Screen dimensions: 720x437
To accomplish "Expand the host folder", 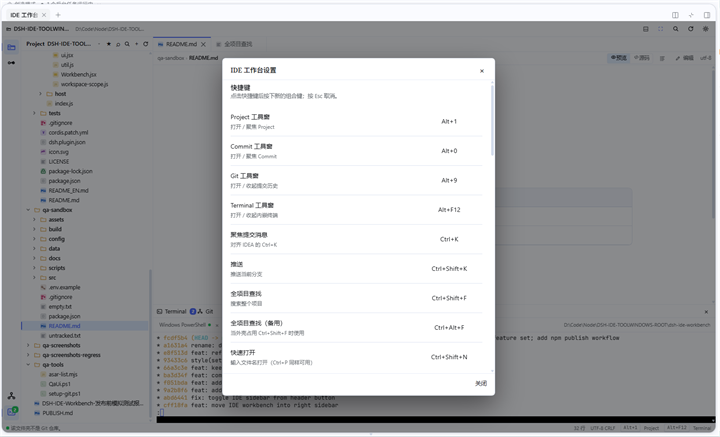I will pyautogui.click(x=40, y=94).
